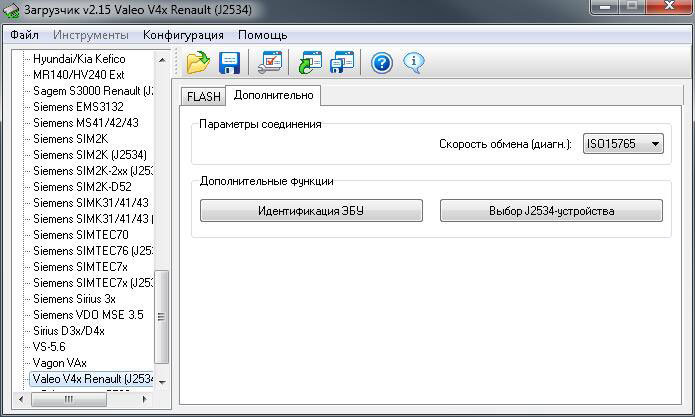Click the green arrow read window icon
695x417 pixels.
(x=309, y=63)
